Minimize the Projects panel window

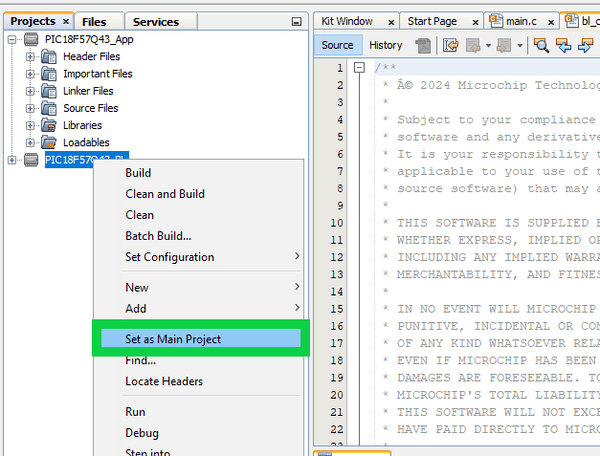(295, 21)
